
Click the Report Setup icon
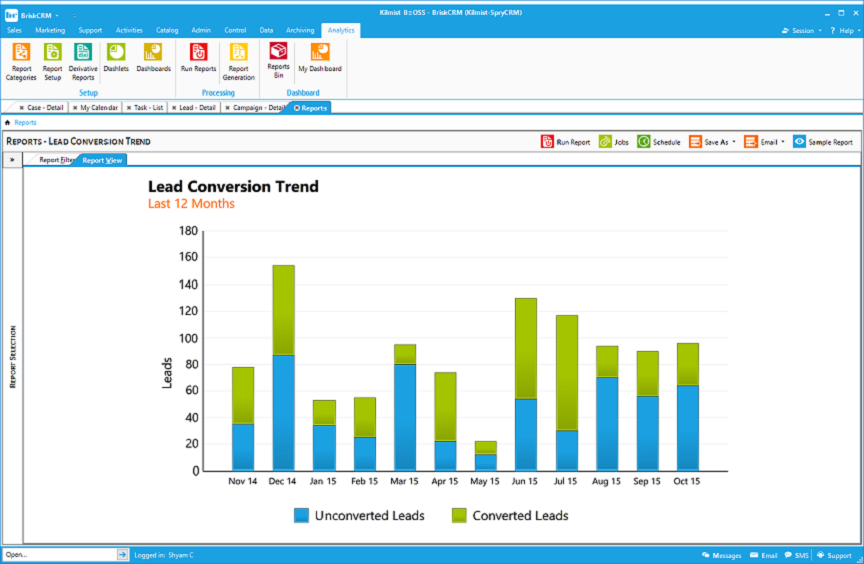click(x=52, y=60)
